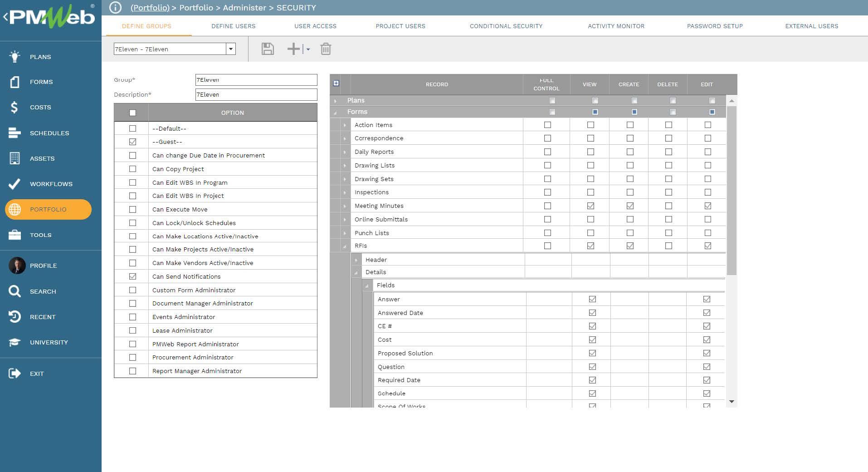Go to Project Users tab
868x472 pixels.
pos(400,26)
